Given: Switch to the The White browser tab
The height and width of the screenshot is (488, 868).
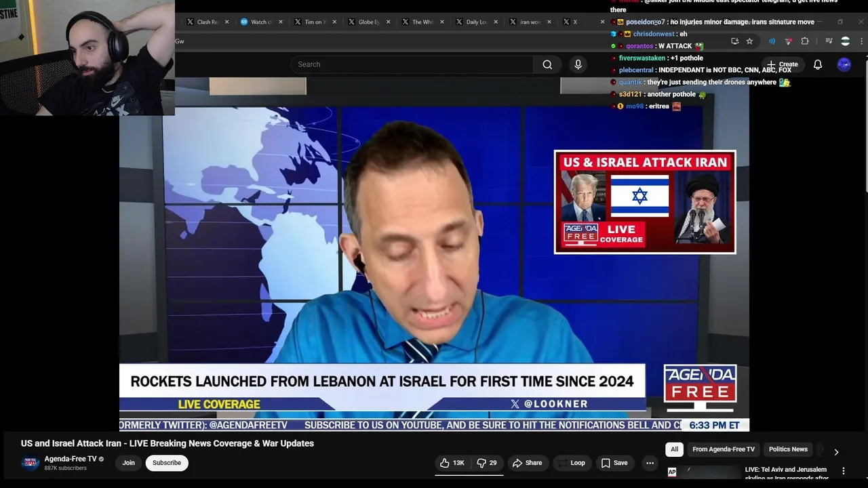Looking at the screenshot, I should pos(422,22).
